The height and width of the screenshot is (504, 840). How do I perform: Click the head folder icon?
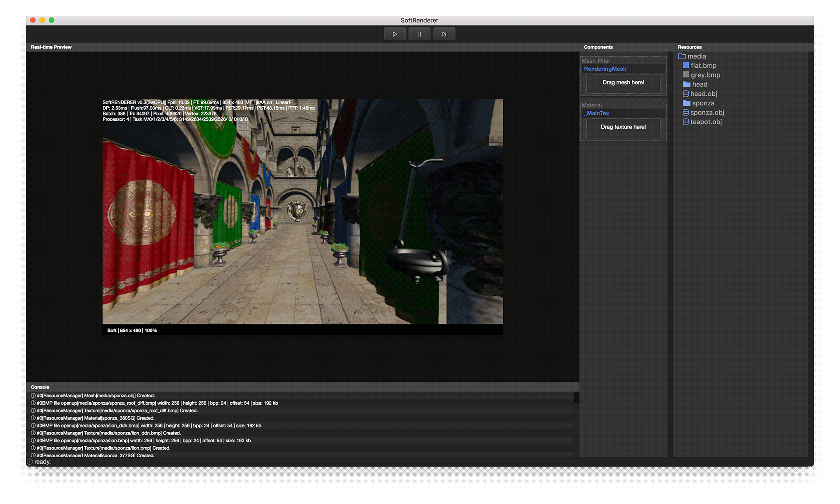coord(686,84)
